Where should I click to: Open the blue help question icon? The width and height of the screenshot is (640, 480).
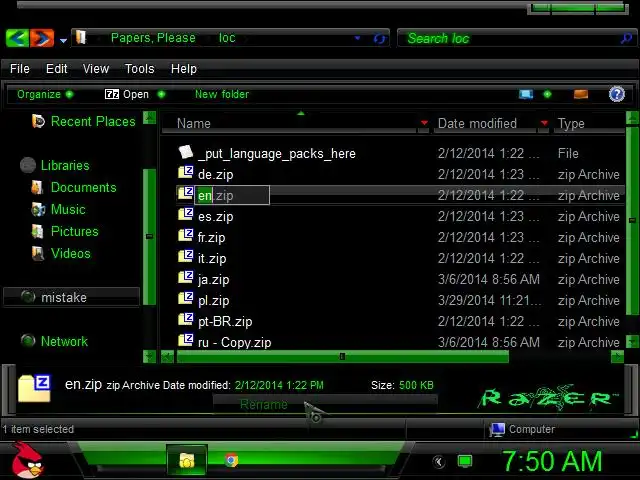click(x=617, y=94)
